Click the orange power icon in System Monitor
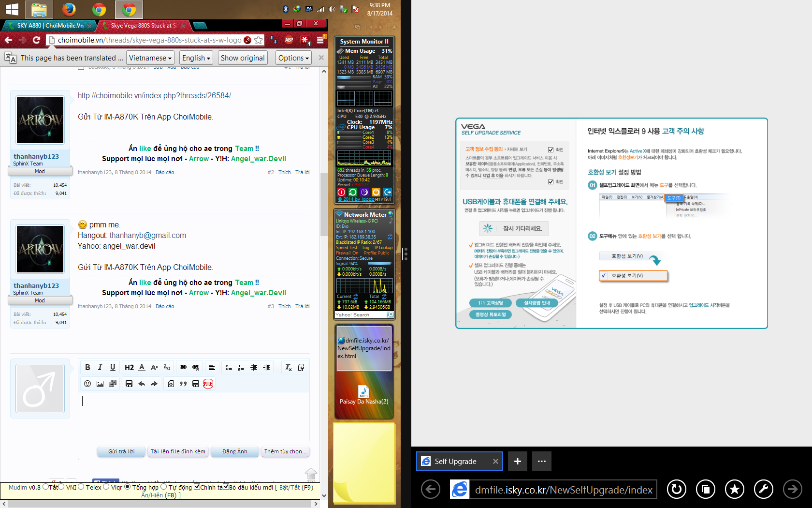The width and height of the screenshot is (812, 508). (376, 192)
